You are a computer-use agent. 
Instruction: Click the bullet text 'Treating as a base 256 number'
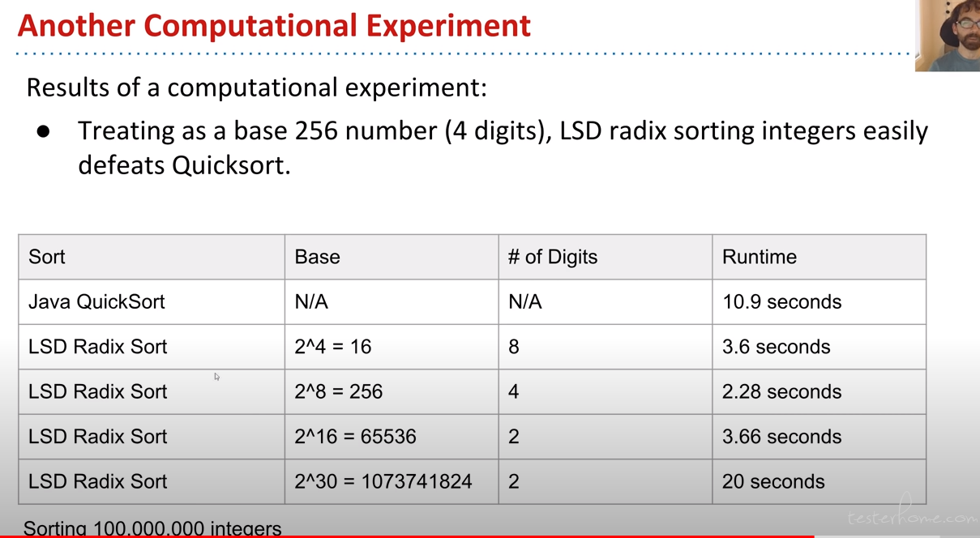click(258, 130)
